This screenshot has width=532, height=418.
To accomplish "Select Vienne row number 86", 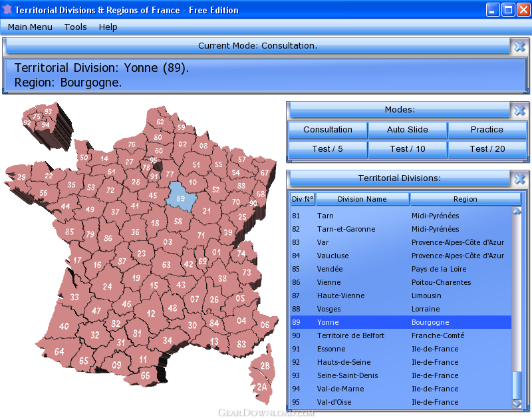I will click(401, 282).
